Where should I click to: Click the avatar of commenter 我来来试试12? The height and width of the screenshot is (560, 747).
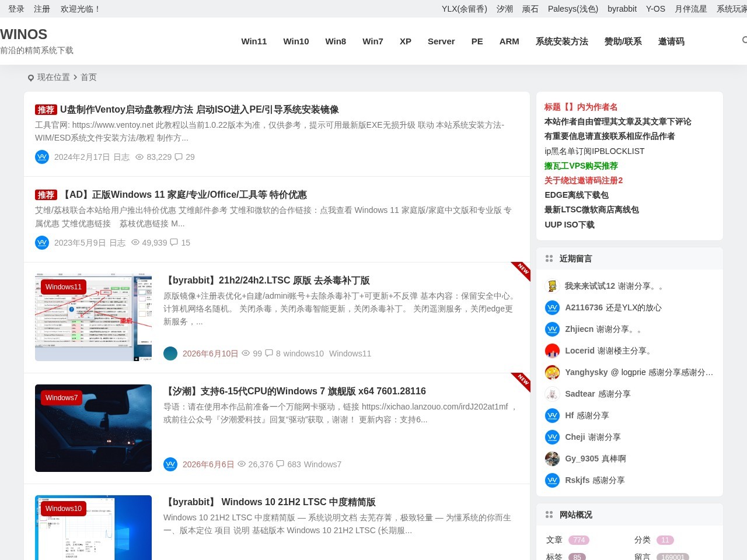click(x=552, y=286)
